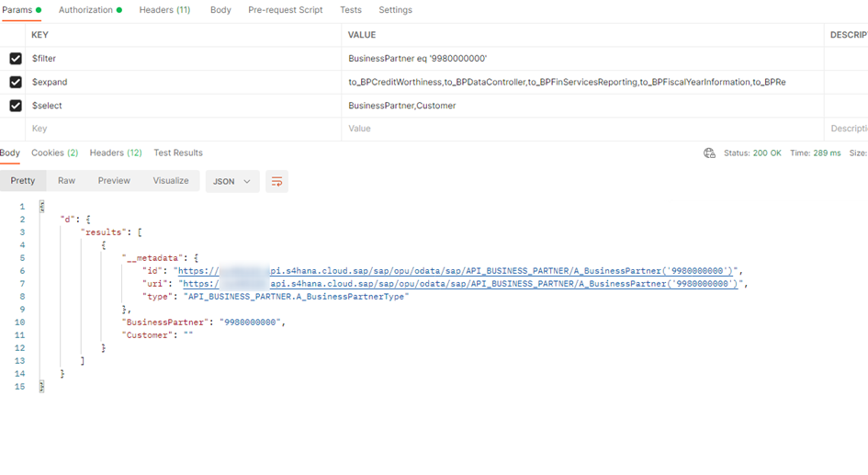This screenshot has height=475, width=868.
Task: Open the metadata "id" URL link
Action: tap(457, 271)
